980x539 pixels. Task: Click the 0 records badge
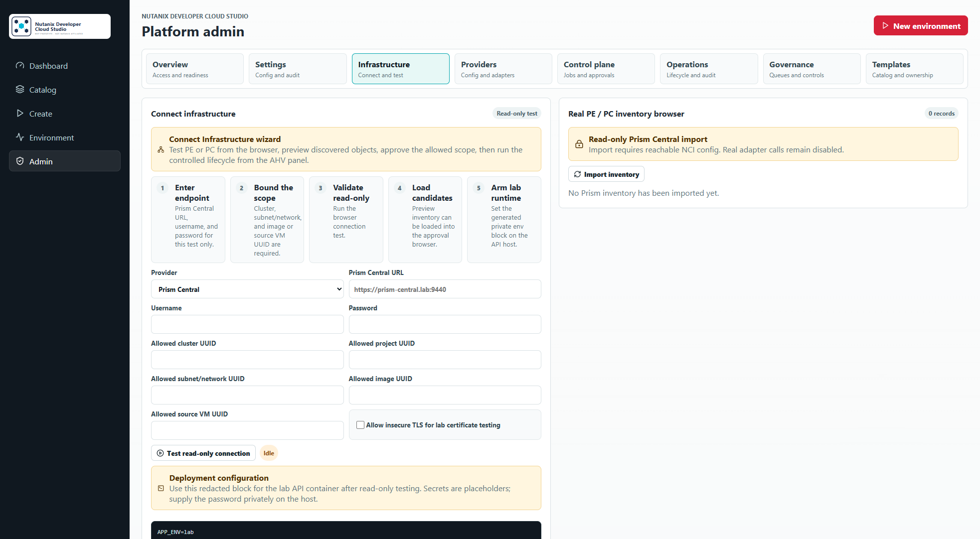click(x=941, y=114)
